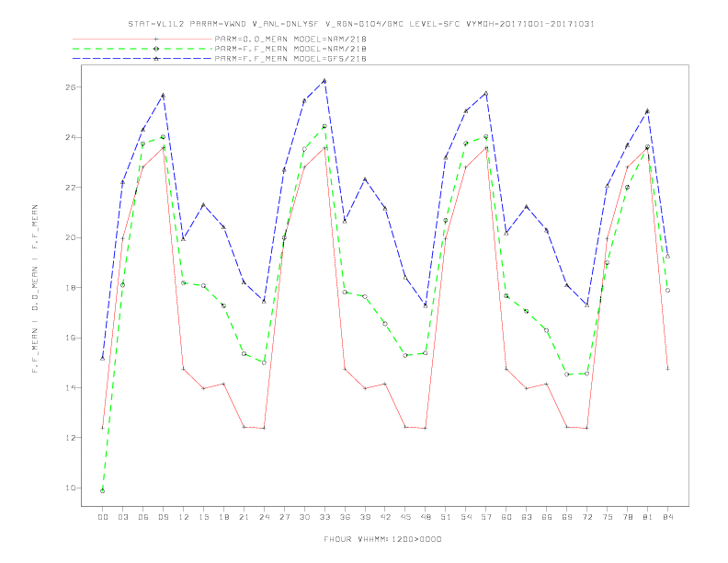
Task: Click x-axis tick label 57
Action: (x=486, y=517)
